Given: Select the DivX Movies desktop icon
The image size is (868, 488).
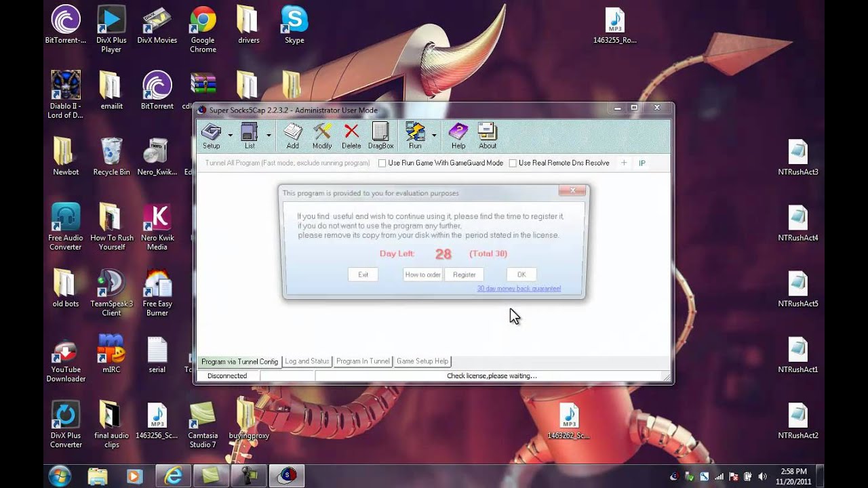Looking at the screenshot, I should pyautogui.click(x=157, y=25).
